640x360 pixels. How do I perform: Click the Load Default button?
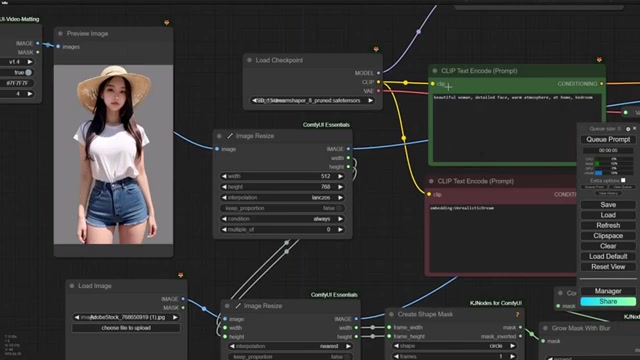(608, 256)
